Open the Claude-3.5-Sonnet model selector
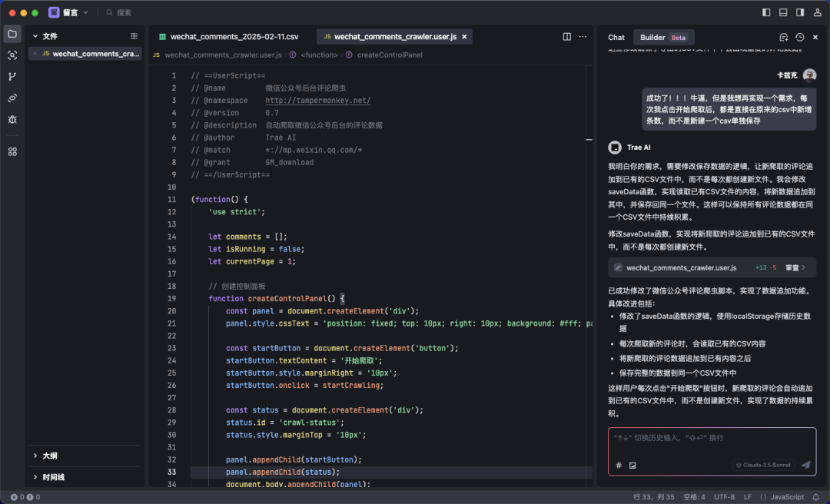Screen dimensions: 830x504 click(763, 465)
